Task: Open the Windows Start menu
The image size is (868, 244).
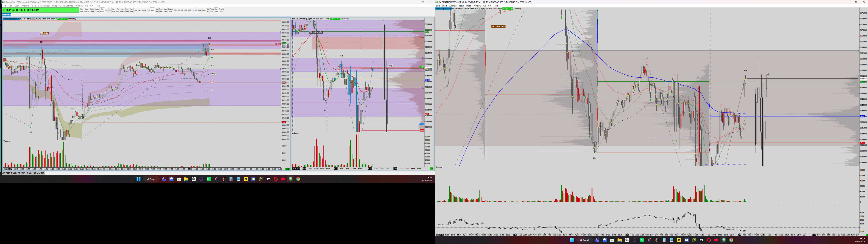Action: [x=138, y=179]
